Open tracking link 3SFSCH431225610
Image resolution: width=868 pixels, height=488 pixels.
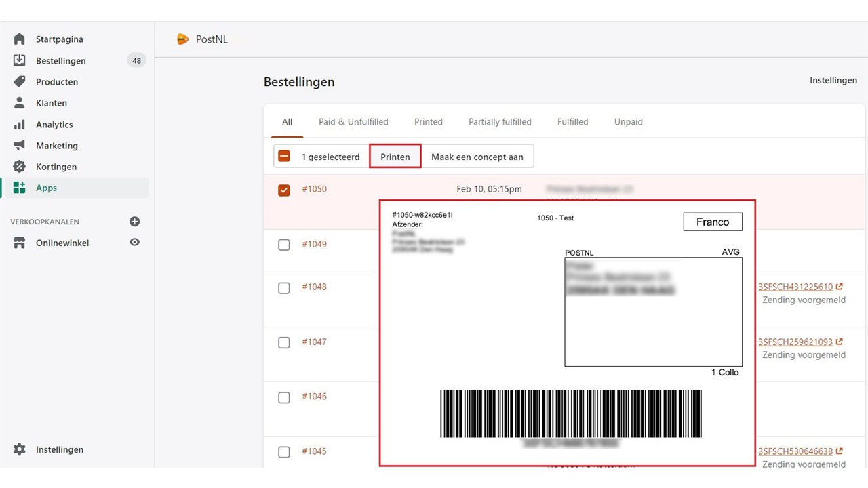pos(795,287)
